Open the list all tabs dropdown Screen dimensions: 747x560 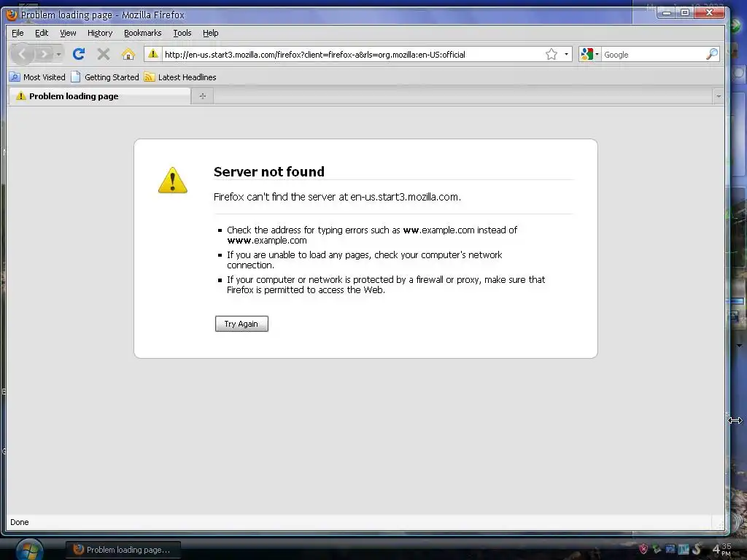[719, 96]
